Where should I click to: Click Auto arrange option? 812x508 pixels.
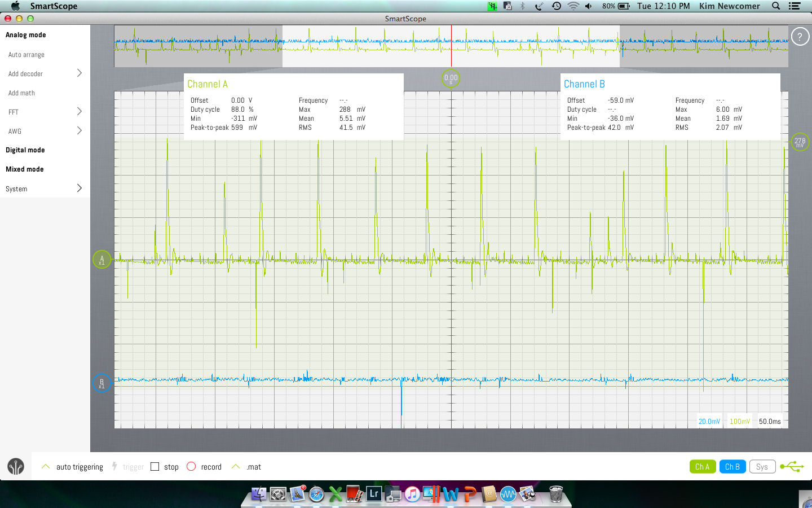27,55
